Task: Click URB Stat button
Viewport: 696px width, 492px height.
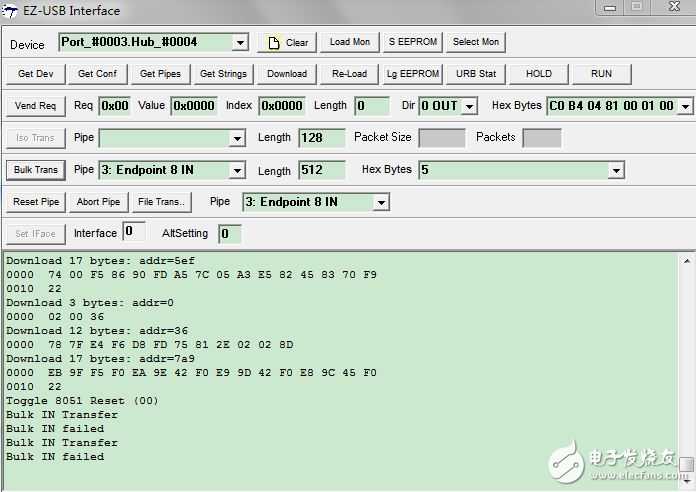Action: 476,74
